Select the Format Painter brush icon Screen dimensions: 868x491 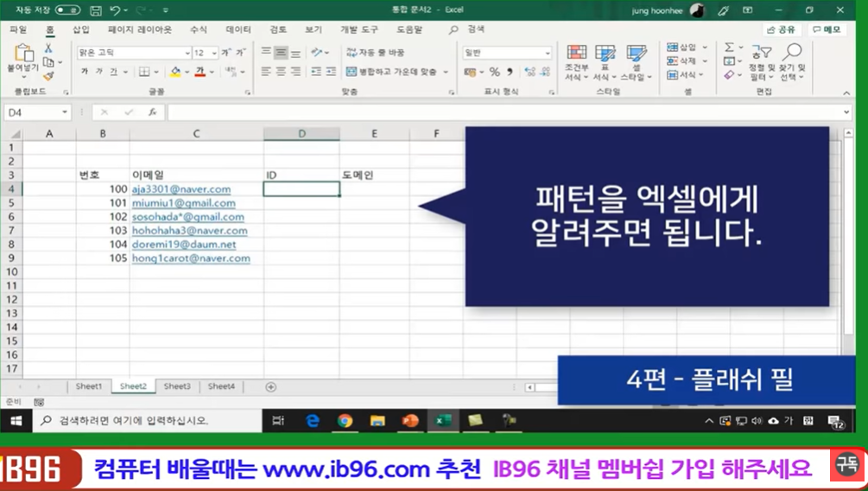48,75
